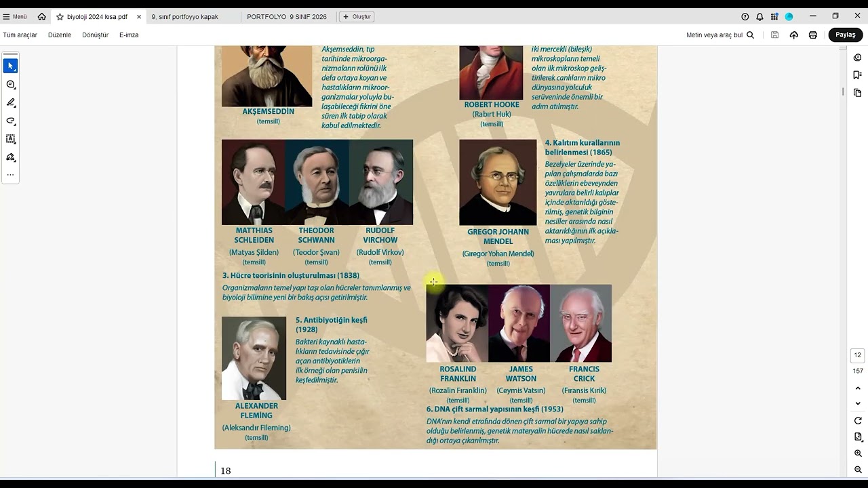
Task: Go to Acrobat home icon
Action: 42,16
